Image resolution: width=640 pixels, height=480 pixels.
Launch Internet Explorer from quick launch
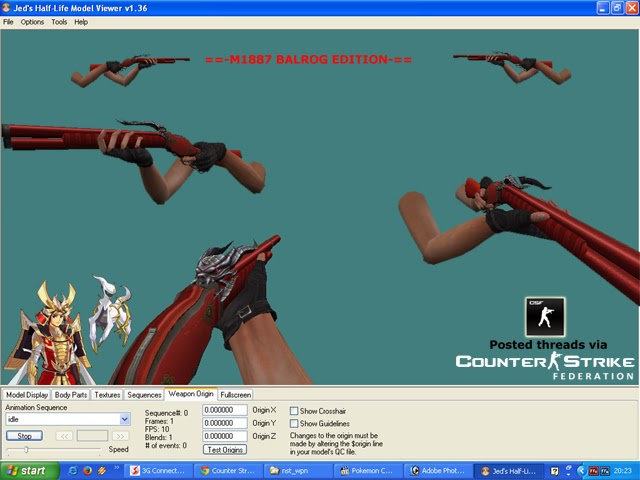[x=73, y=471]
